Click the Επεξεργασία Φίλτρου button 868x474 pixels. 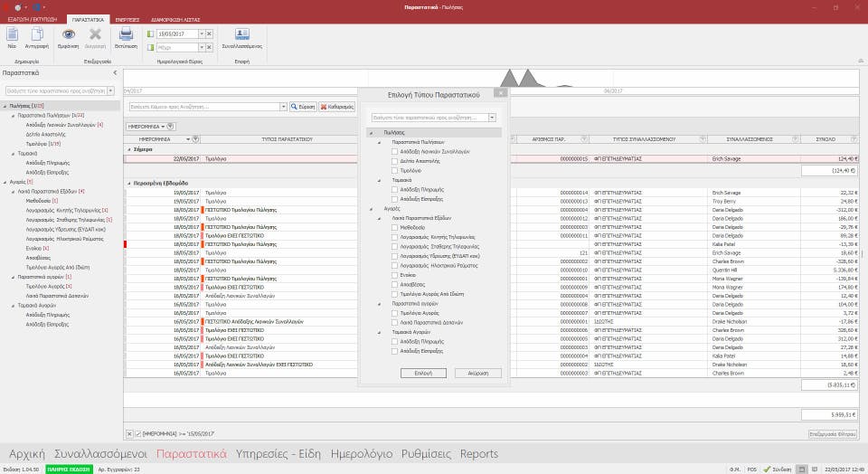tap(833, 434)
